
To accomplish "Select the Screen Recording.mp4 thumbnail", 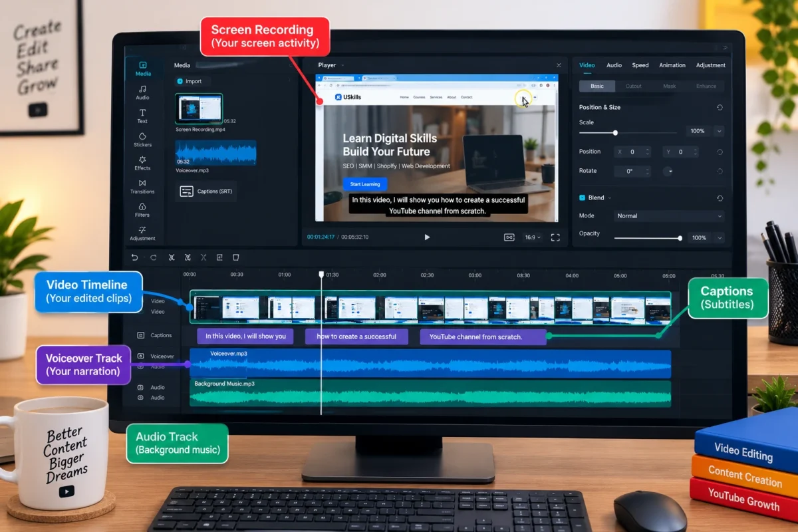I will coord(199,109).
